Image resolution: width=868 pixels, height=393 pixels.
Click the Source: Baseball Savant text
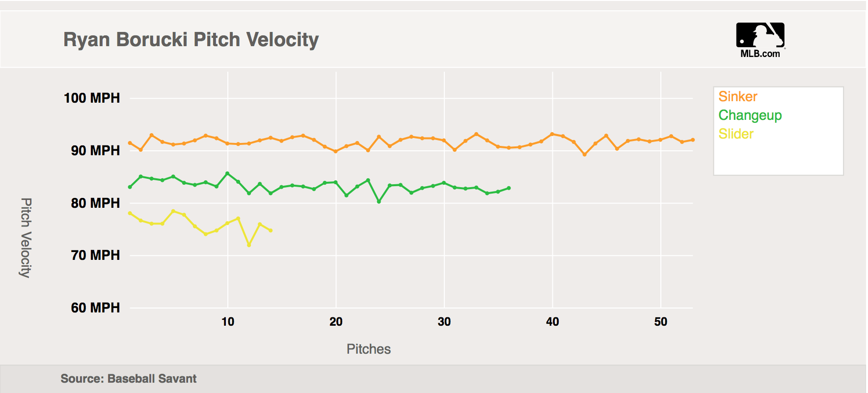click(128, 379)
